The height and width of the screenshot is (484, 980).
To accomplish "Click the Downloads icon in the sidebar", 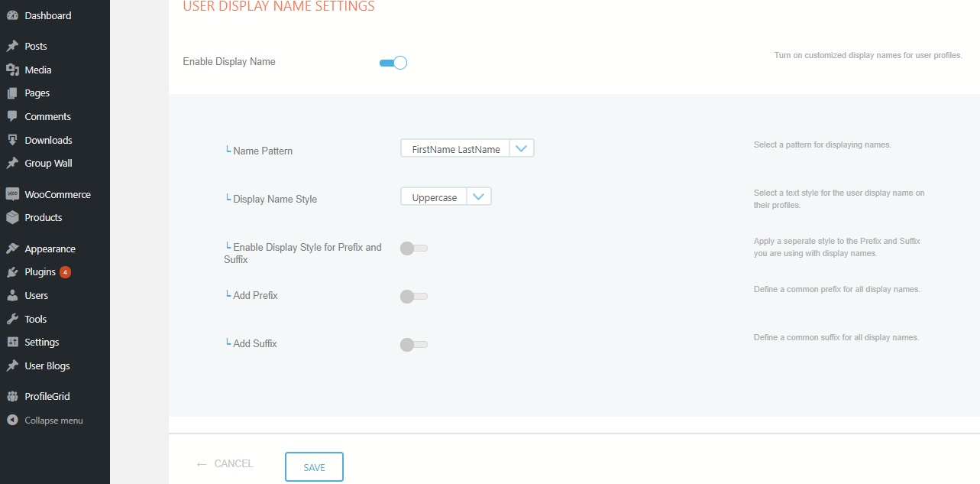I will point(11,139).
